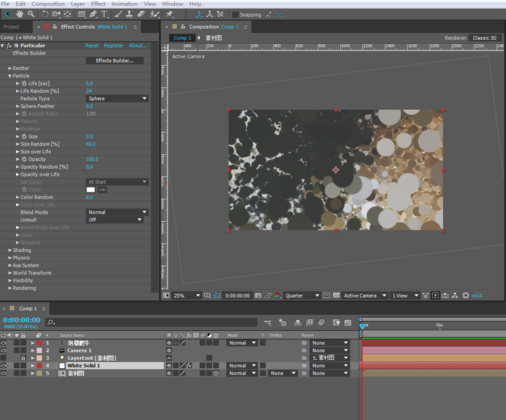The height and width of the screenshot is (420, 506).
Task: Open the Composition menu
Action: coord(48,4)
